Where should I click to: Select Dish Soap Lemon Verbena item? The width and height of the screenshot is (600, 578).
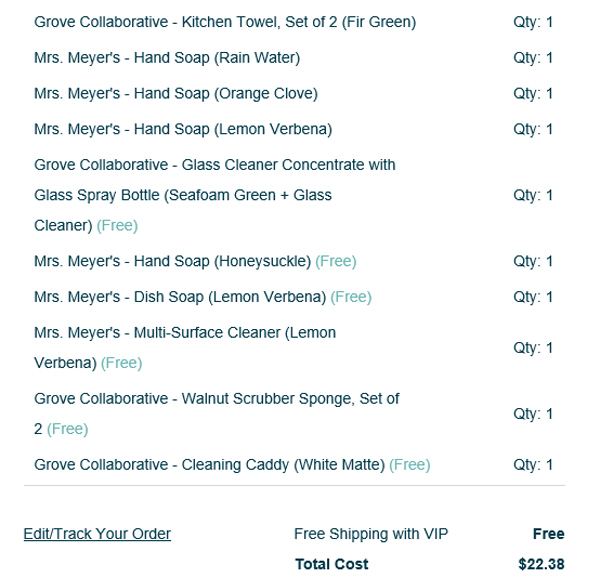coord(180,297)
